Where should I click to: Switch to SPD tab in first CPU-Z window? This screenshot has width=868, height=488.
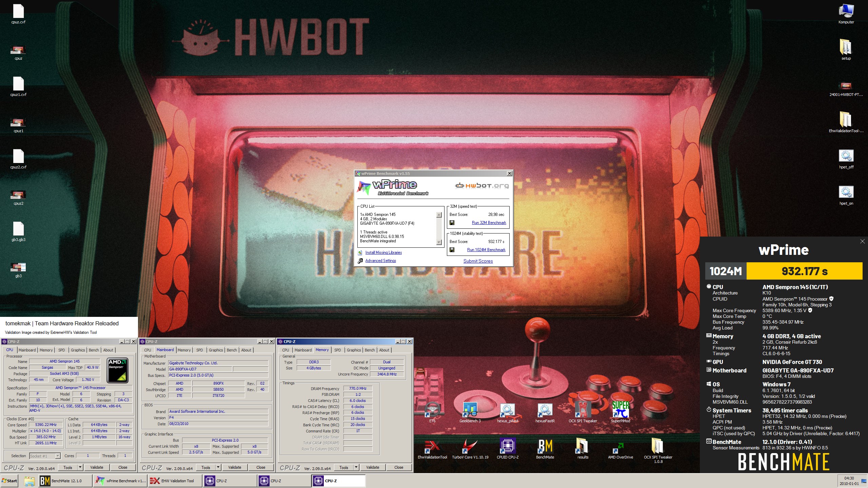[61, 350]
